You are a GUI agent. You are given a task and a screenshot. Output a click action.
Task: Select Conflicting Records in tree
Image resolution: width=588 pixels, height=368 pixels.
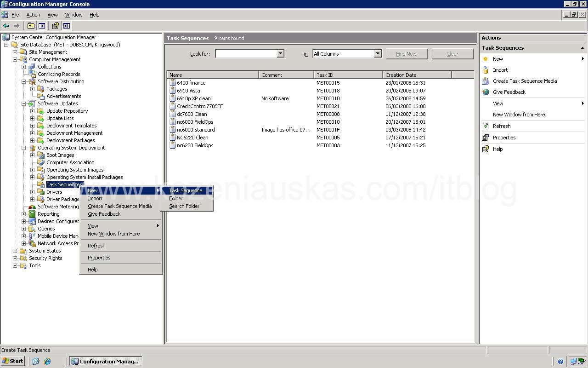[x=59, y=74]
